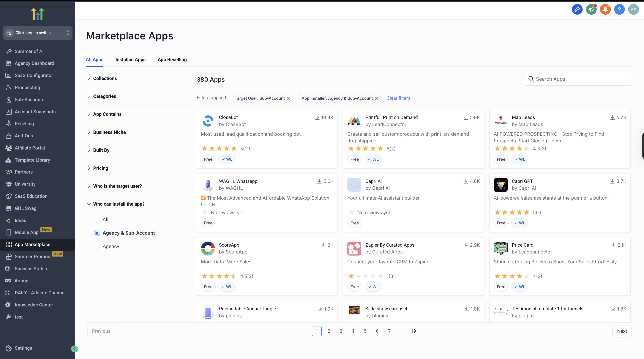Viewport: 644px width, 359px height.
Task: Go to the Next page button
Action: pos(622,331)
